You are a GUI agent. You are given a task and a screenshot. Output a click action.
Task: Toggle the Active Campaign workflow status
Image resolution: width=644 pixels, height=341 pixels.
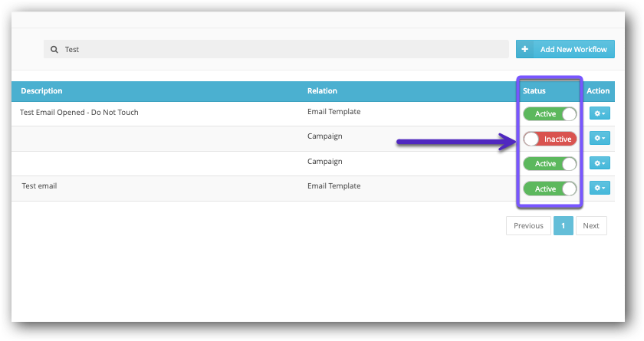[550, 164]
